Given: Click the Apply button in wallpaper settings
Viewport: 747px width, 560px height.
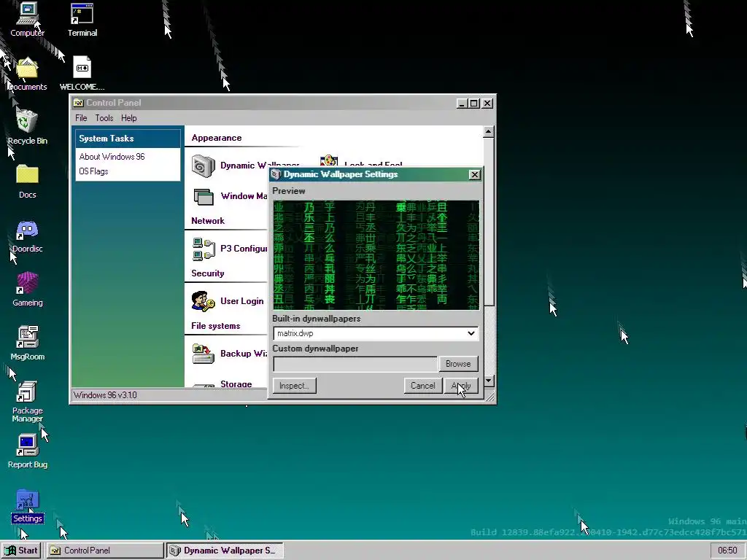Looking at the screenshot, I should click(x=461, y=386).
